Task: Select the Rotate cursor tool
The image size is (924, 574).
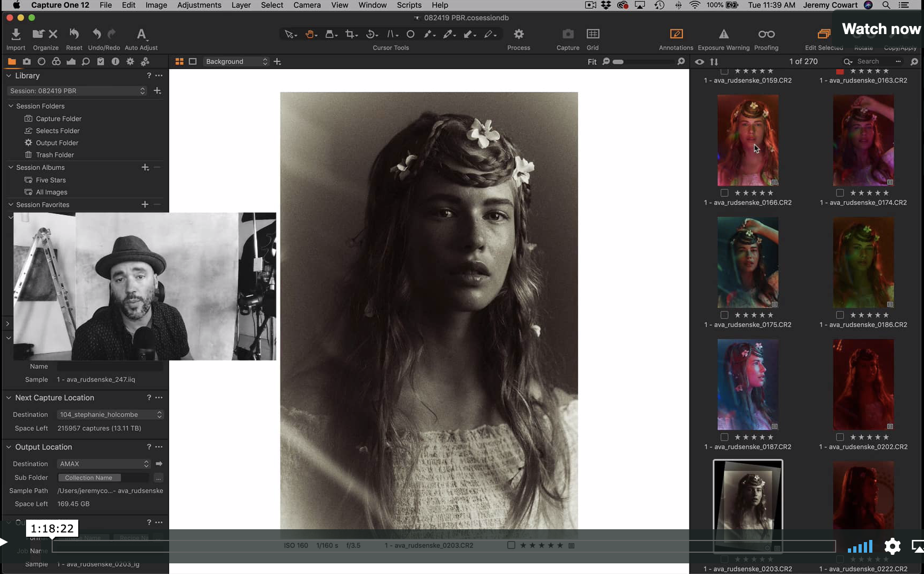Action: 371,34
